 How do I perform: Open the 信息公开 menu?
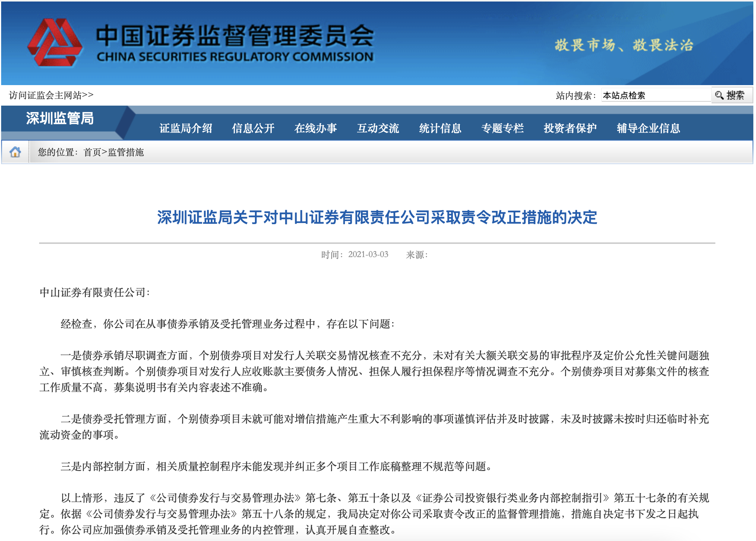point(253,128)
